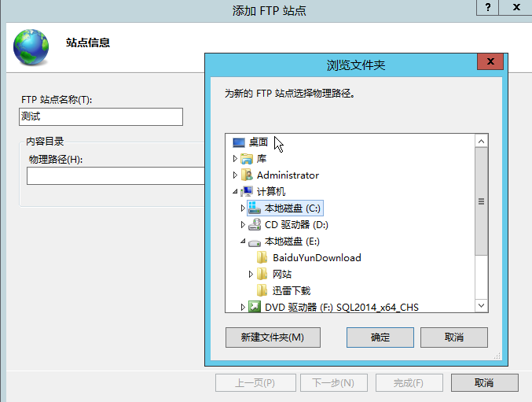532x402 pixels.
Task: Select the 迅雷下载 folder
Action: click(x=284, y=290)
